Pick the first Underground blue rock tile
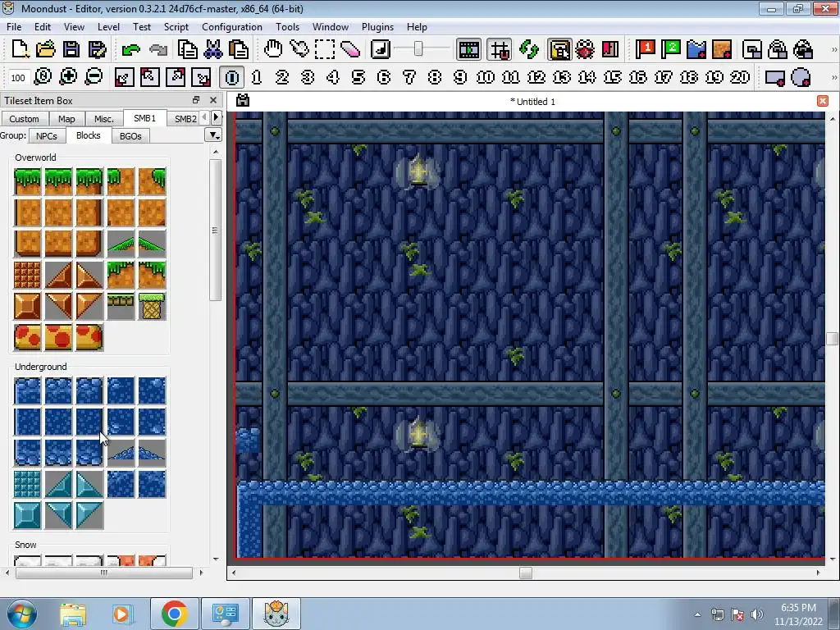840x630 pixels. coord(27,390)
